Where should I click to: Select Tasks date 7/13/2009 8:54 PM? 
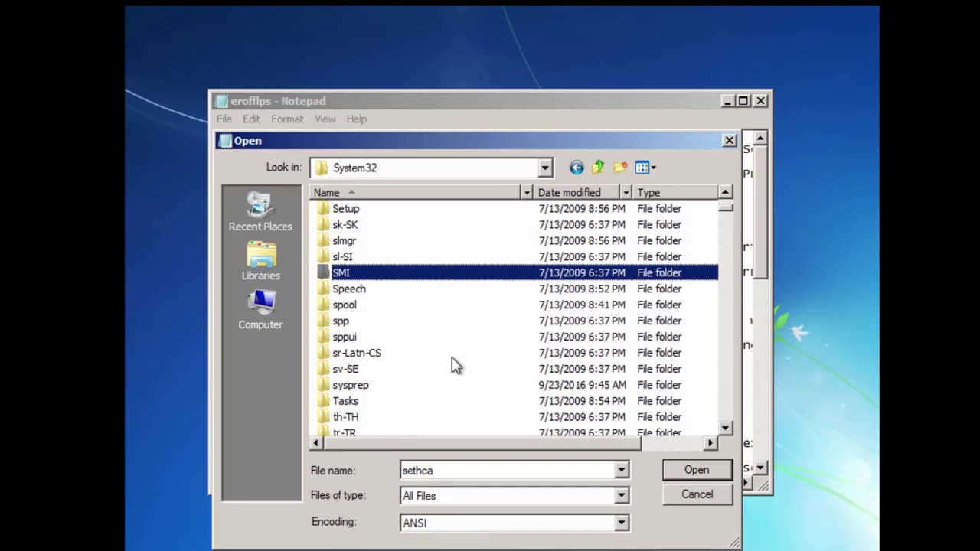(582, 401)
